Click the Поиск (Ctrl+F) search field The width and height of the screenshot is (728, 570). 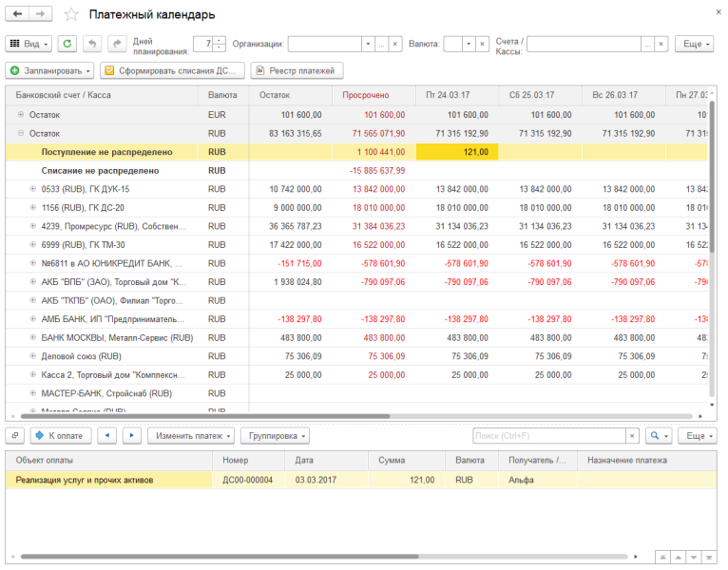(548, 435)
